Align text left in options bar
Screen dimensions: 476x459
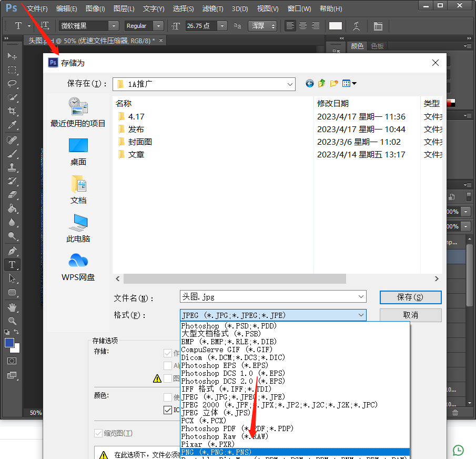290,26
